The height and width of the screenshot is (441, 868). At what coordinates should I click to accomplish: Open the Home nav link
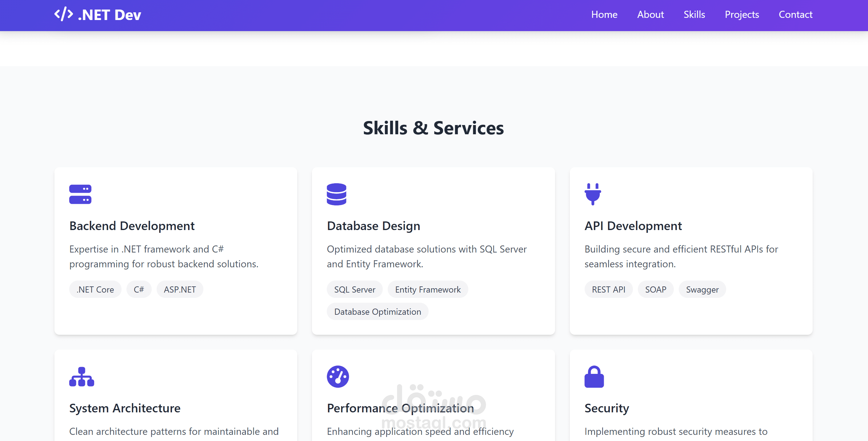tap(604, 14)
